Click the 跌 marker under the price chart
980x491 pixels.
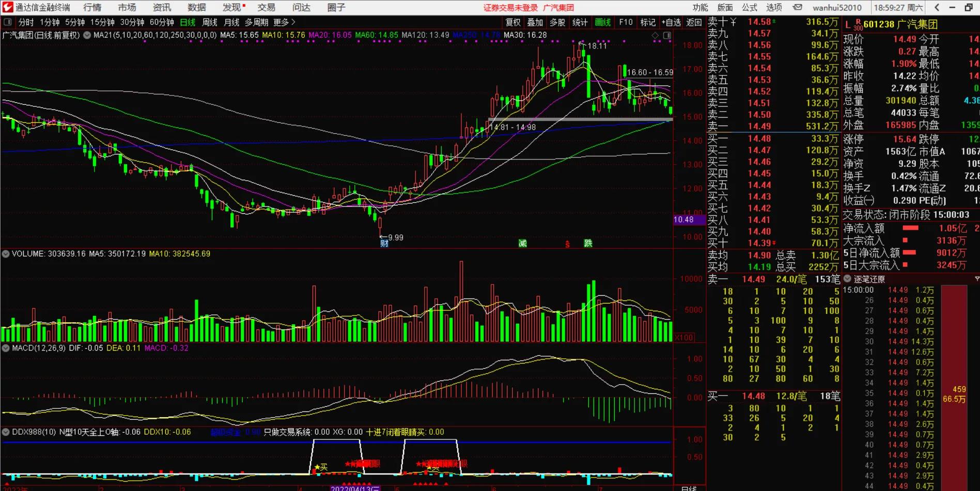(x=588, y=243)
